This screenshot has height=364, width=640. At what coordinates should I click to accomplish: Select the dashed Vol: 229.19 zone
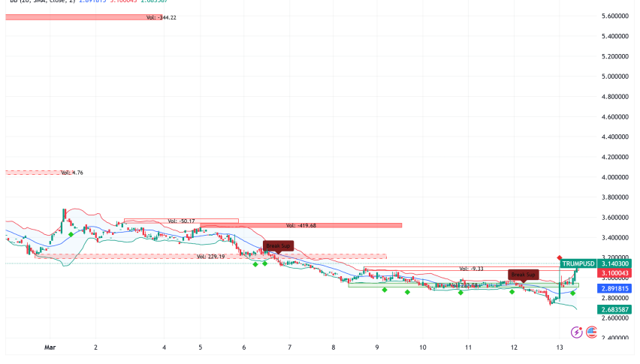coord(210,257)
